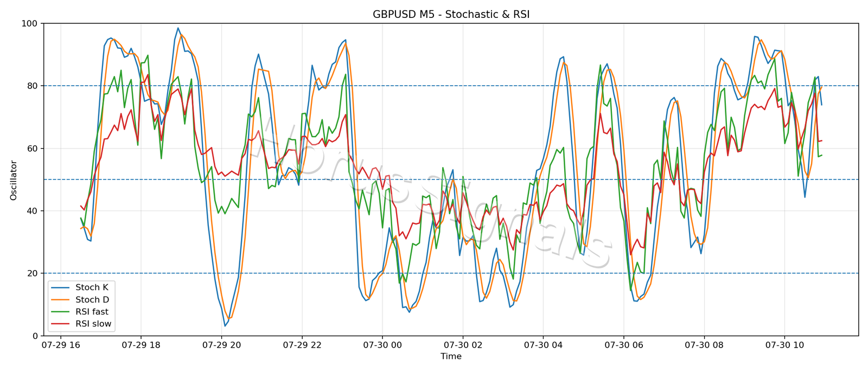Click the Time x-axis label
The height and width of the screenshot is (372, 868).
tap(451, 356)
